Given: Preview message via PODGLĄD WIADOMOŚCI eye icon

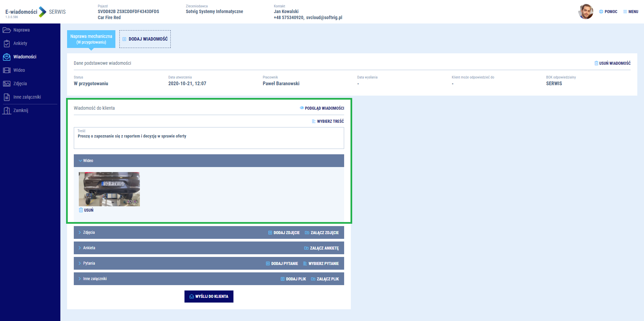Looking at the screenshot, I should (302, 108).
